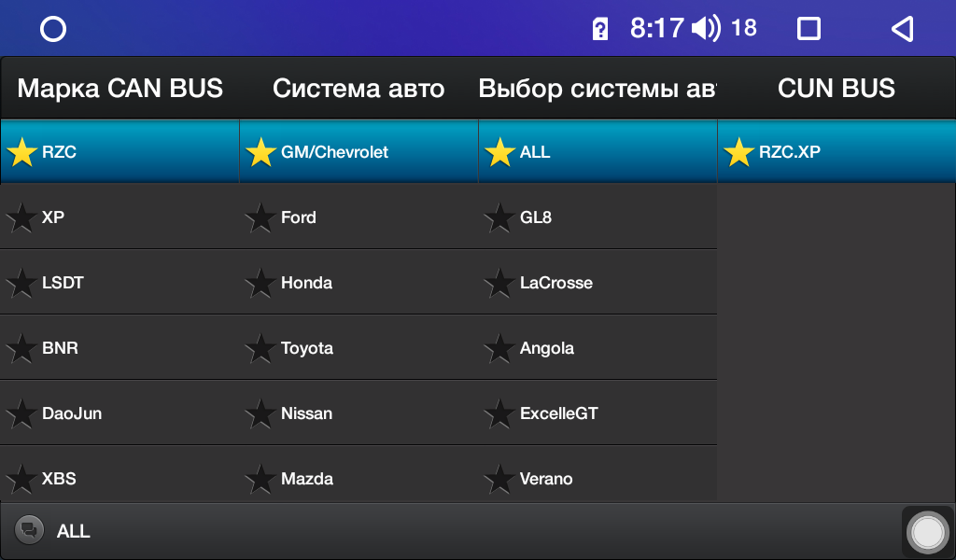Screen dimensions: 956x560
Task: Toggle favorite star for XP
Action: pyautogui.click(x=21, y=217)
